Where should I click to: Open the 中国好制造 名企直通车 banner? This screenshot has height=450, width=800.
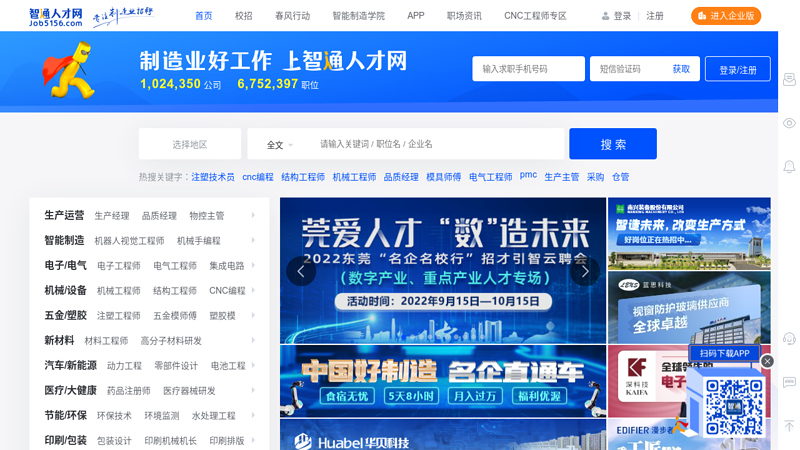coord(443,381)
